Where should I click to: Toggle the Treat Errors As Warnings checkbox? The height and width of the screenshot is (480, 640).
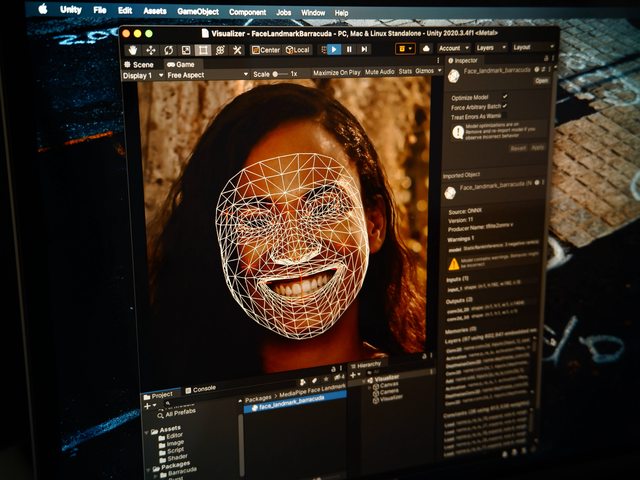point(505,115)
